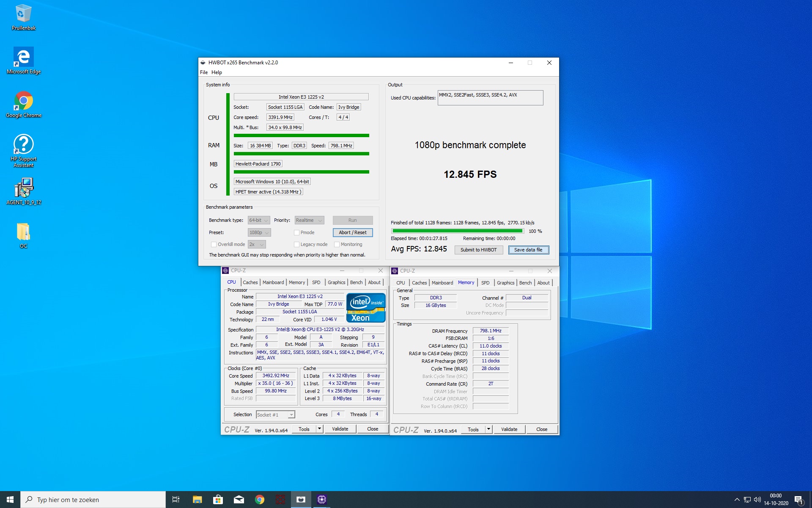
Task: Open the volume tray icon
Action: click(x=757, y=500)
